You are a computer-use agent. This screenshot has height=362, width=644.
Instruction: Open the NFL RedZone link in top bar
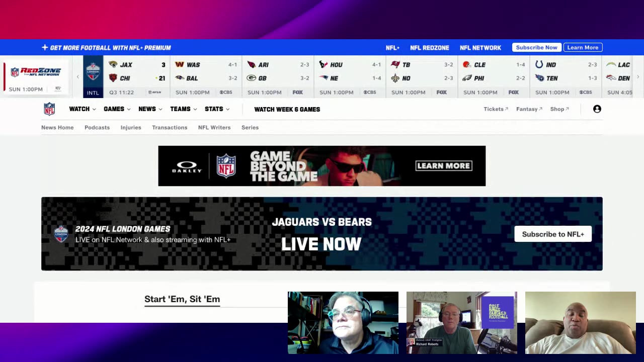(430, 48)
